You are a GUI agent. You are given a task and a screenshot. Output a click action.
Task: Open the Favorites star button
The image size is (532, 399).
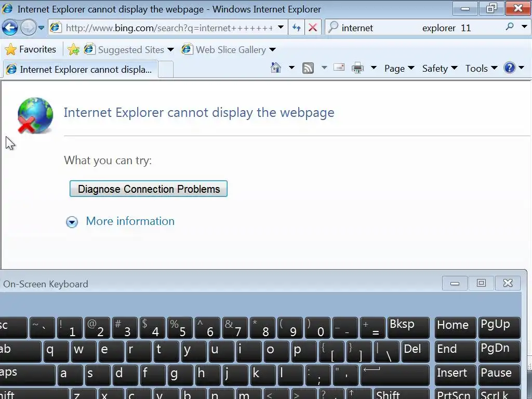(x=31, y=49)
